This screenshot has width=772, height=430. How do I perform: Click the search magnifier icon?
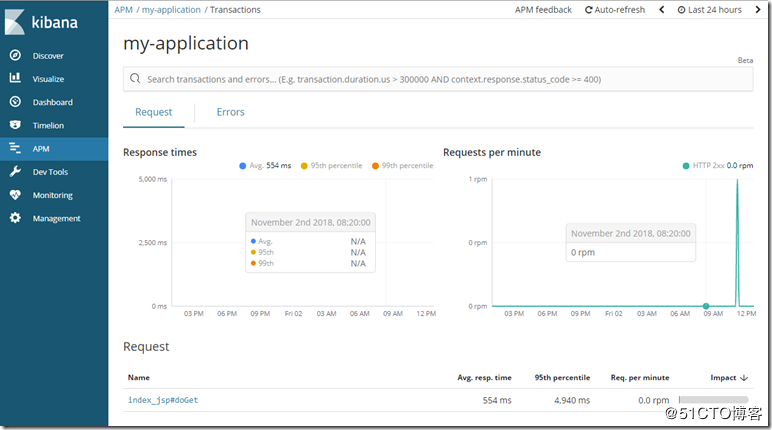[135, 78]
